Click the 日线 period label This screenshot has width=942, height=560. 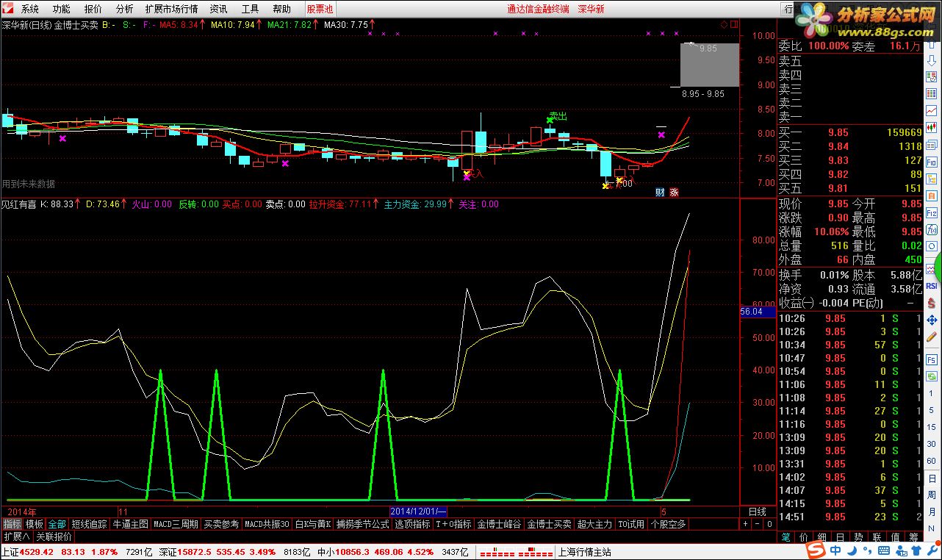point(757,511)
